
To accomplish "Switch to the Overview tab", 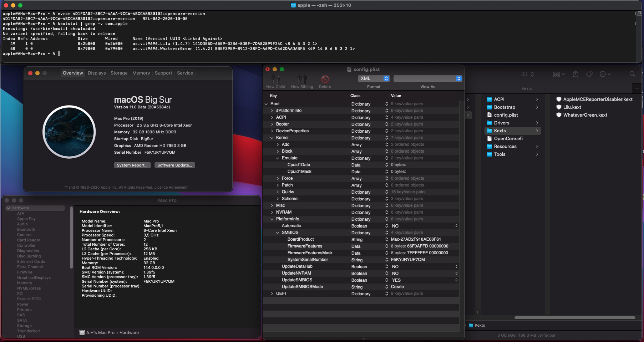I will coord(73,73).
